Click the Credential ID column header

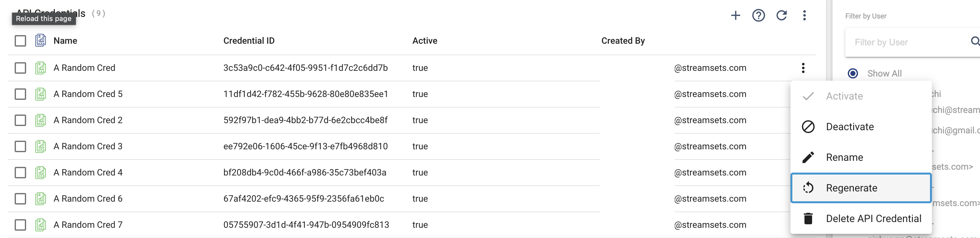pos(249,41)
